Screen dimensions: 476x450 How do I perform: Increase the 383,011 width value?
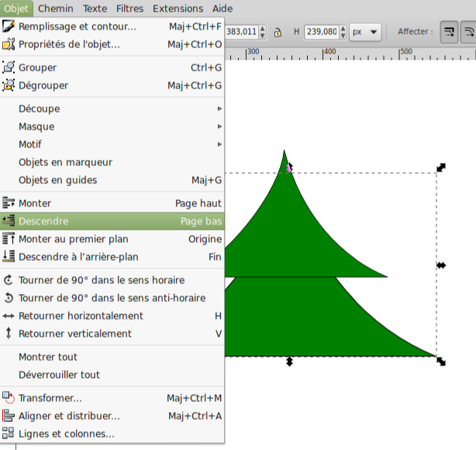[263, 29]
